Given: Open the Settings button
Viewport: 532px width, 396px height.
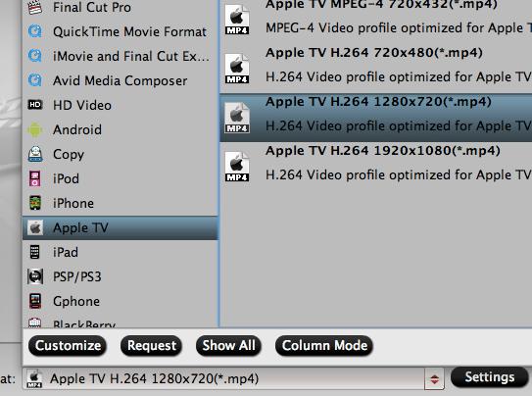Looking at the screenshot, I should 490,377.
